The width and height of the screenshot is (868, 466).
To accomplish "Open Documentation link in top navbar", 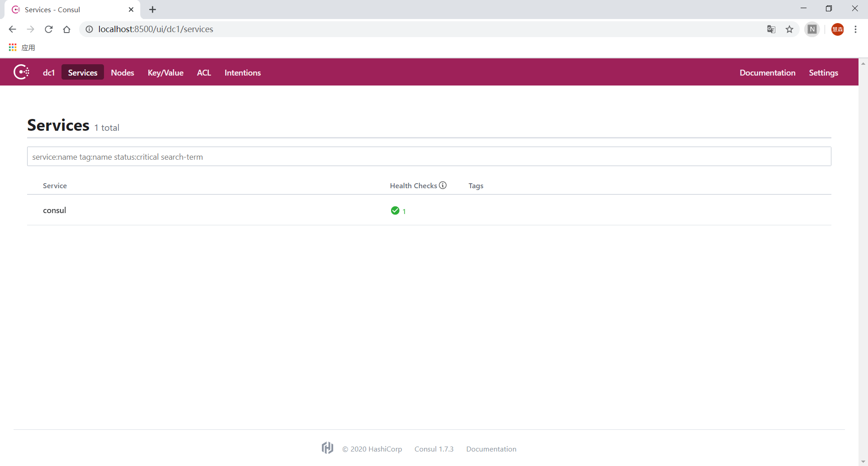I will point(768,72).
